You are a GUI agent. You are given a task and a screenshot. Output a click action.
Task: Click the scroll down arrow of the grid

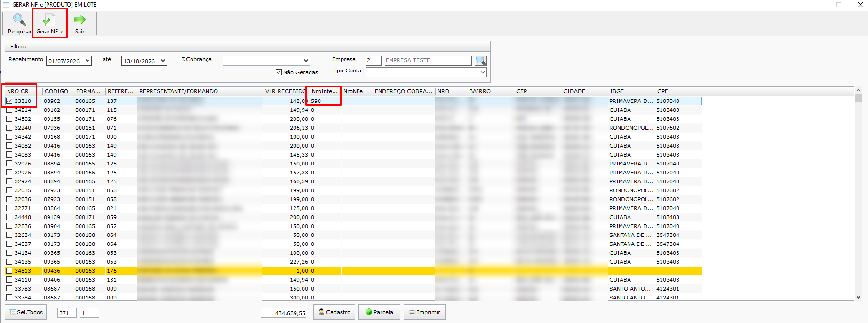[859, 297]
